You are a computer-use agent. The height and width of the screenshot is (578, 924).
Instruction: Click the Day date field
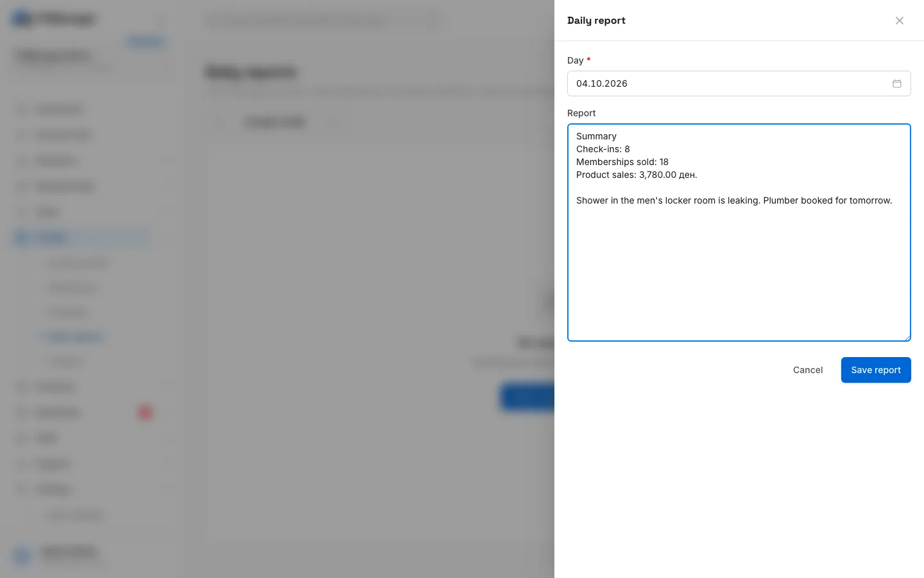click(x=739, y=83)
